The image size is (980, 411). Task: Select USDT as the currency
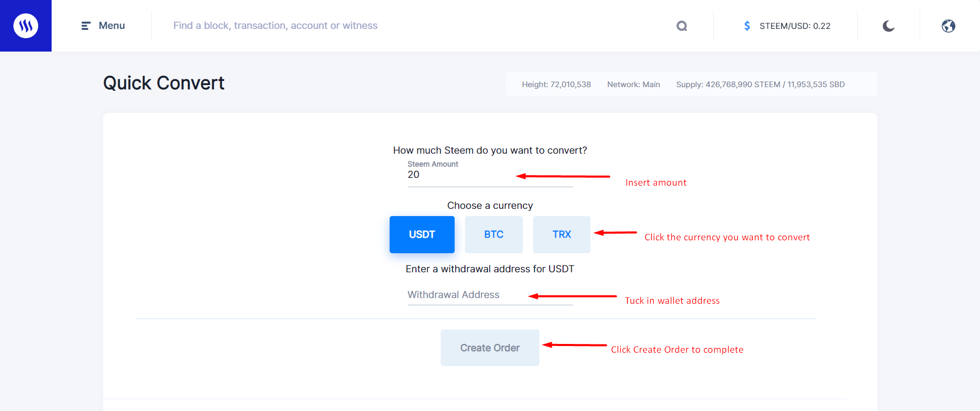pos(422,235)
